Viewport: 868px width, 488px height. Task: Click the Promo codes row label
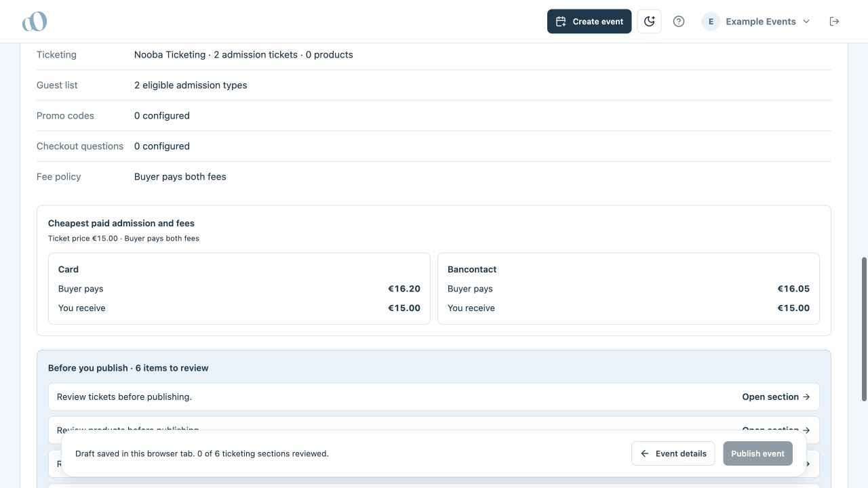[x=65, y=116]
